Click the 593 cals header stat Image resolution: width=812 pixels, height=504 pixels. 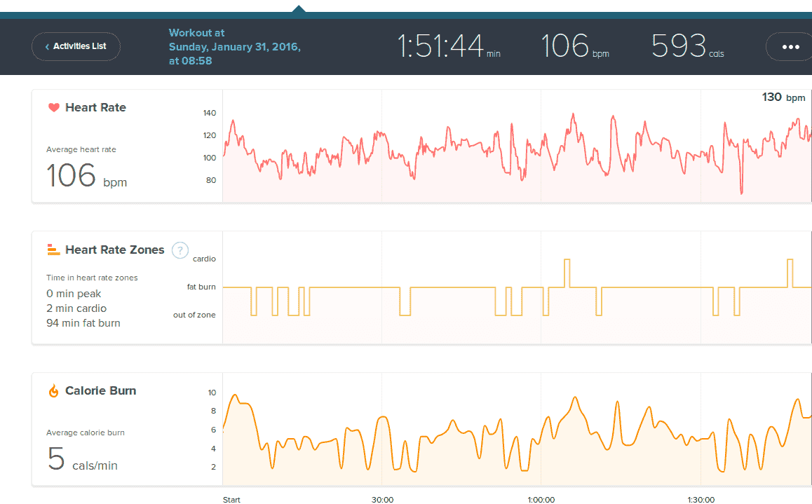click(687, 47)
